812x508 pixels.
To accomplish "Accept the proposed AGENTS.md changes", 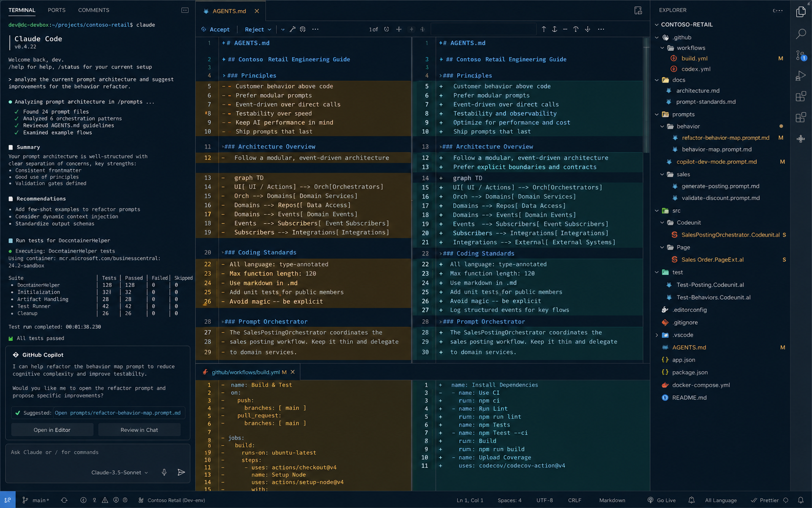I will click(x=215, y=30).
